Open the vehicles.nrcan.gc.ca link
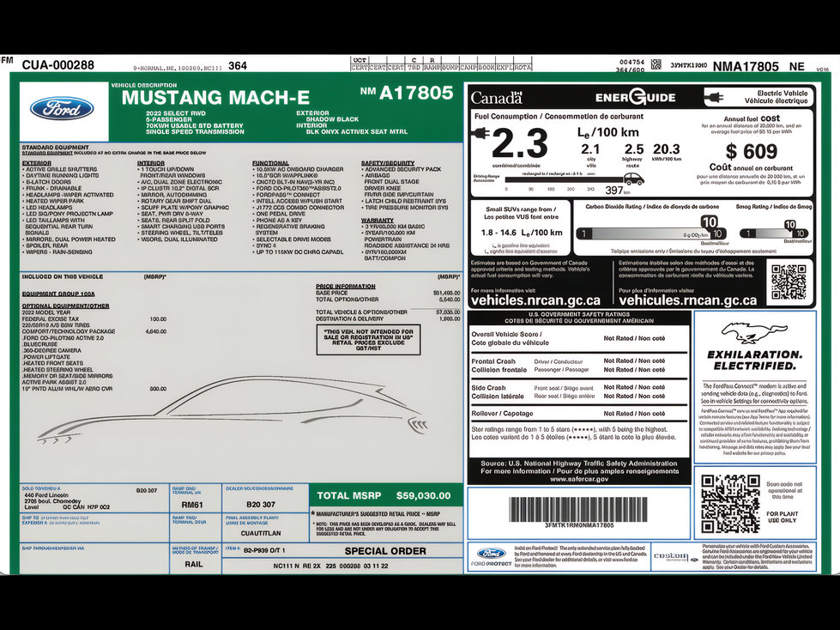Viewport: 840px width, 630px height. tap(535, 300)
